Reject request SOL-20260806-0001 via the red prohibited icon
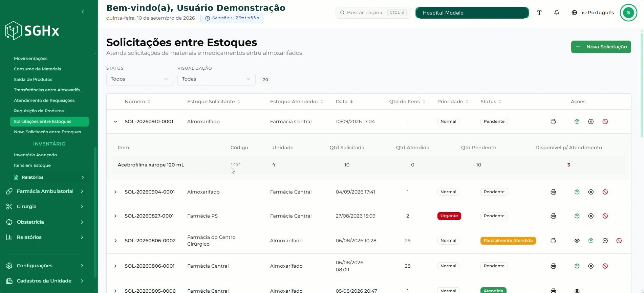The image size is (644, 293). click(x=605, y=266)
